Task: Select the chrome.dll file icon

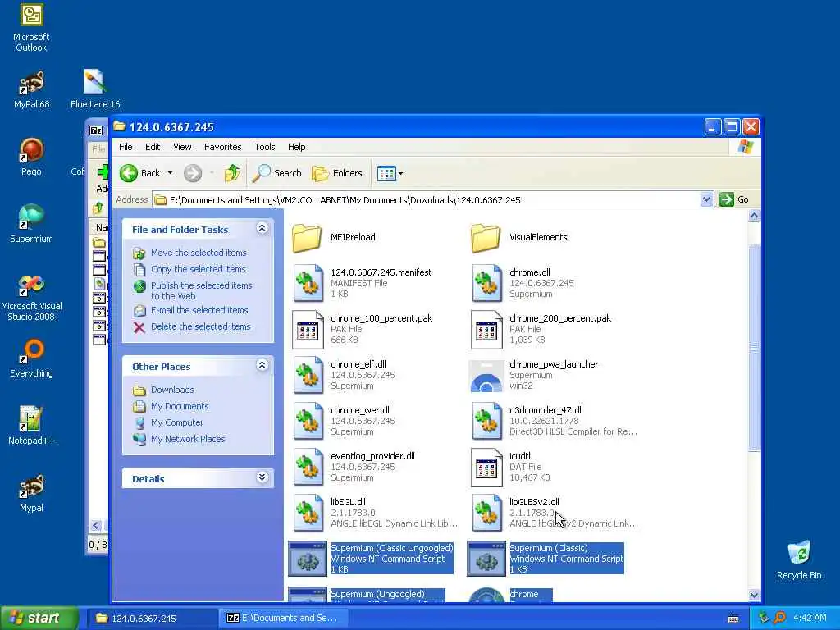Action: tap(487, 283)
